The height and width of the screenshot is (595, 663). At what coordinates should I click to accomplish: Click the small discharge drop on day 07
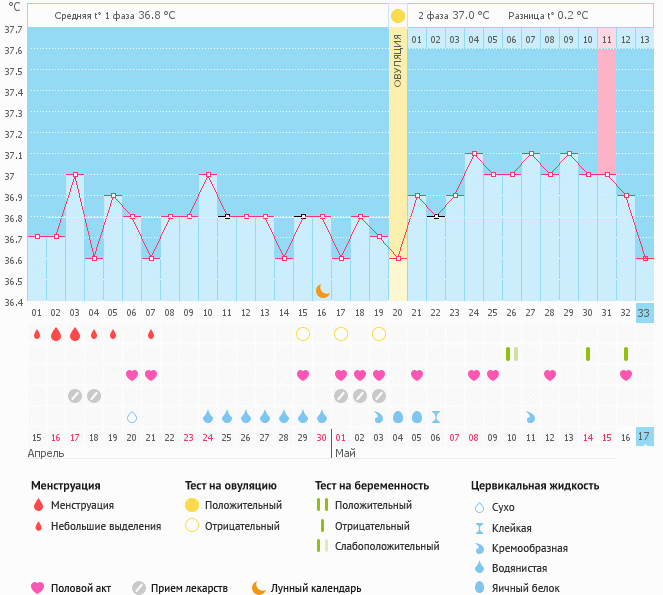(x=151, y=334)
